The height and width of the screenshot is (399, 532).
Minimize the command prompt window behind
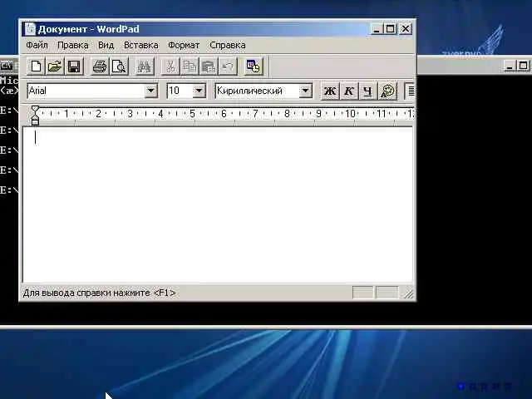(x=509, y=66)
